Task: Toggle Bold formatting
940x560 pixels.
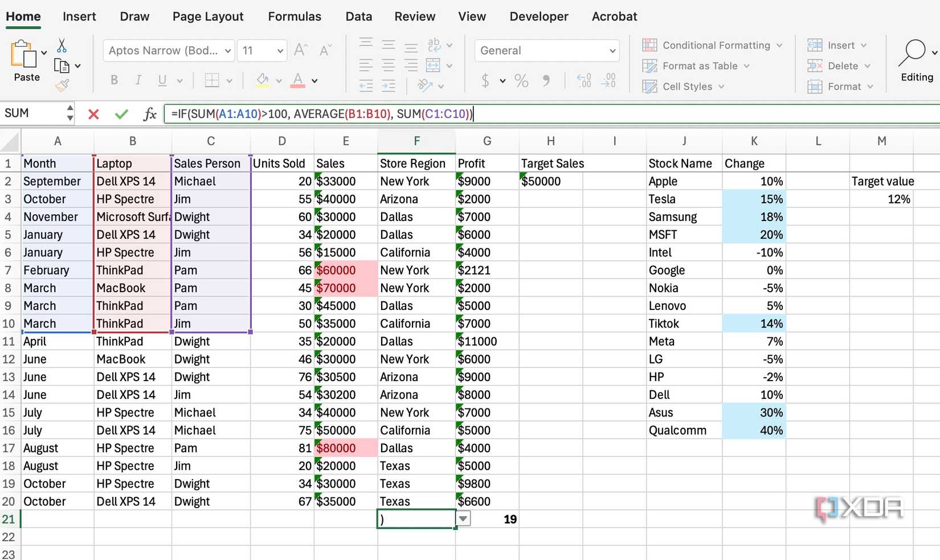Action: point(115,80)
